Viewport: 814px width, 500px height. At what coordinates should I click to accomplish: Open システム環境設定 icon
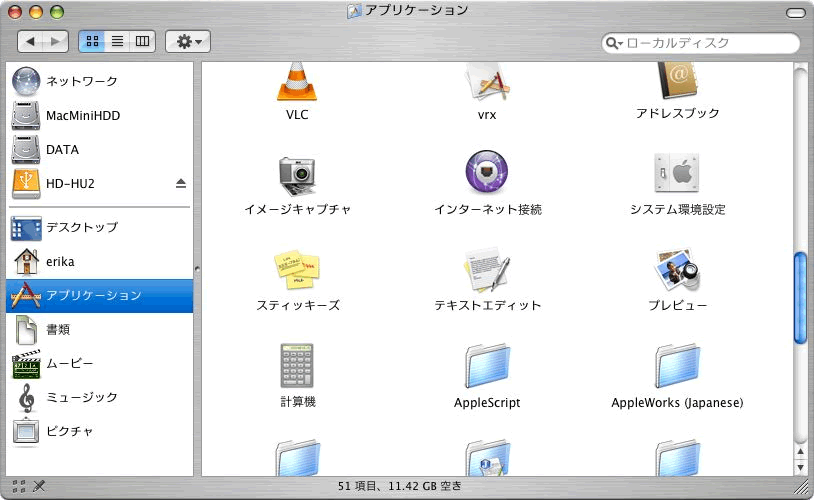point(677,173)
